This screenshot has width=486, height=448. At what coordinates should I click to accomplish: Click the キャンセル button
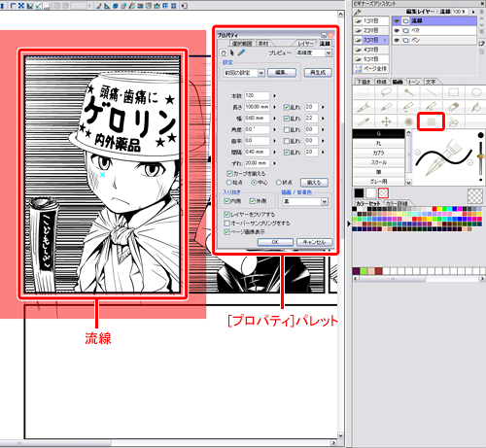(314, 242)
